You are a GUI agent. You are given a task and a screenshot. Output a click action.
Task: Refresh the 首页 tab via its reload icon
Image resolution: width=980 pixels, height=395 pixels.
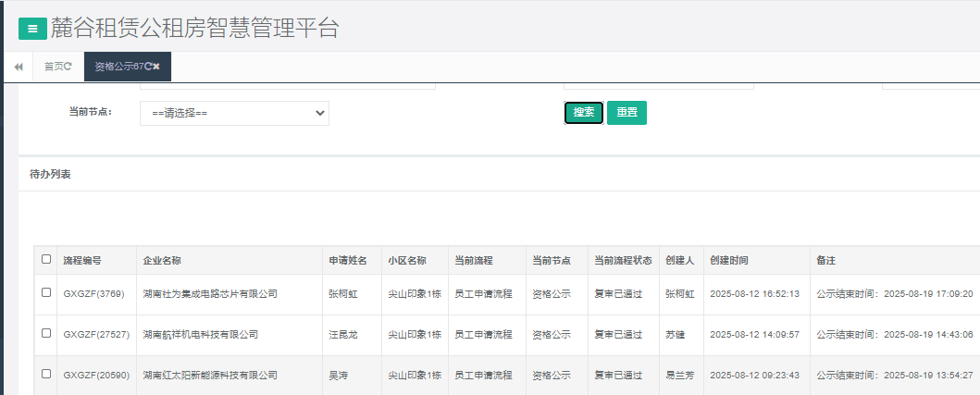68,67
